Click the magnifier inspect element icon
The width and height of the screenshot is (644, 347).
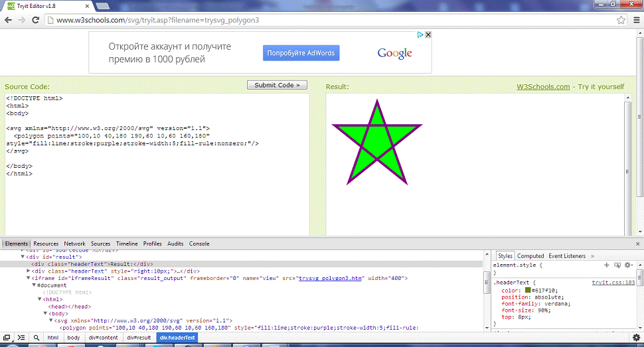click(x=36, y=338)
